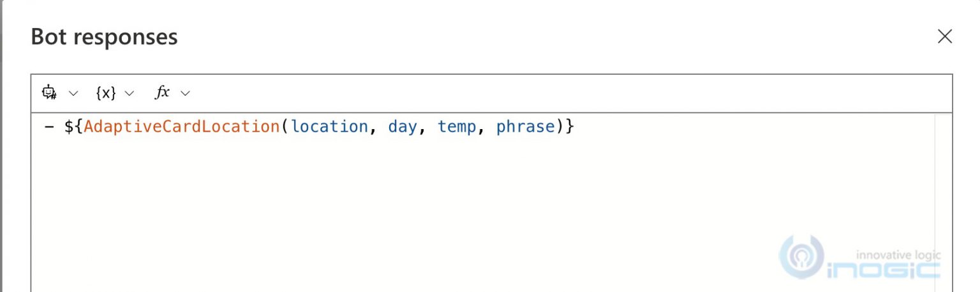Click the temp parameter in the expression
Image resolution: width=980 pixels, height=292 pixels.
click(456, 127)
